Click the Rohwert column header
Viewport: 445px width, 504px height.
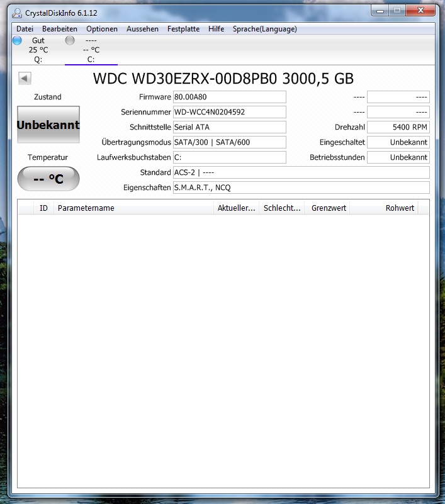pyautogui.click(x=384, y=208)
